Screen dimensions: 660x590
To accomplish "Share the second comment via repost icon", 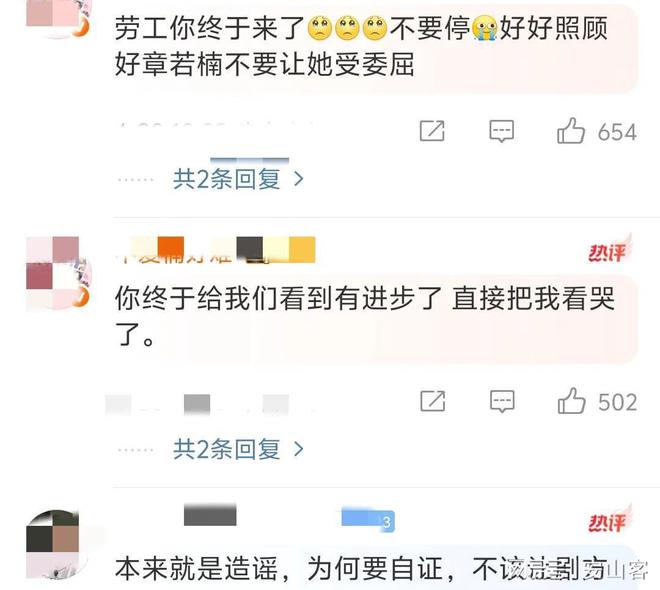I will [x=433, y=401].
